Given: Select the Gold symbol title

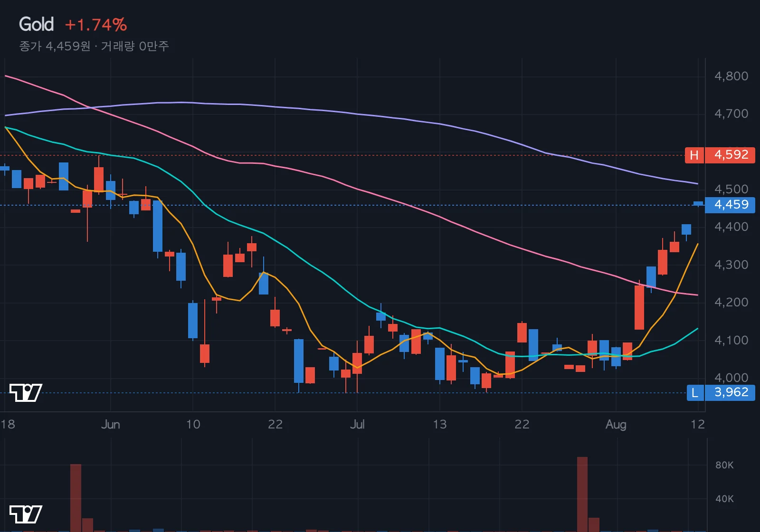Looking at the screenshot, I should (x=36, y=24).
